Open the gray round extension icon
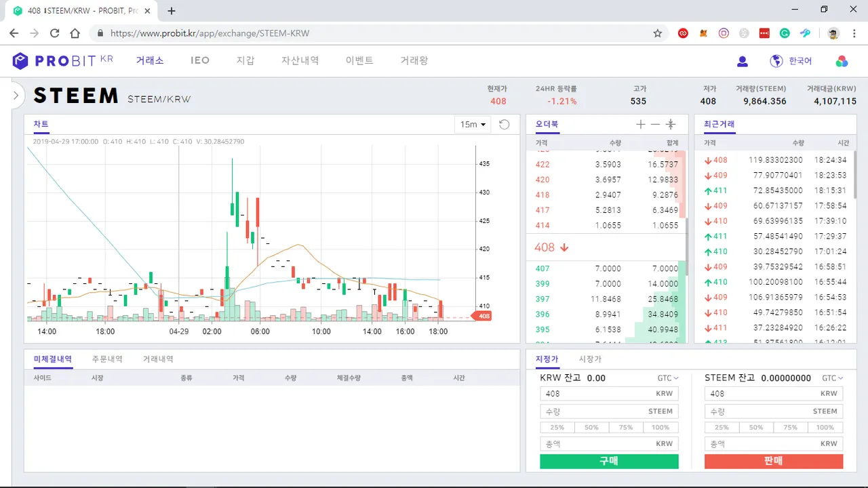868x488 pixels. pyautogui.click(x=745, y=33)
